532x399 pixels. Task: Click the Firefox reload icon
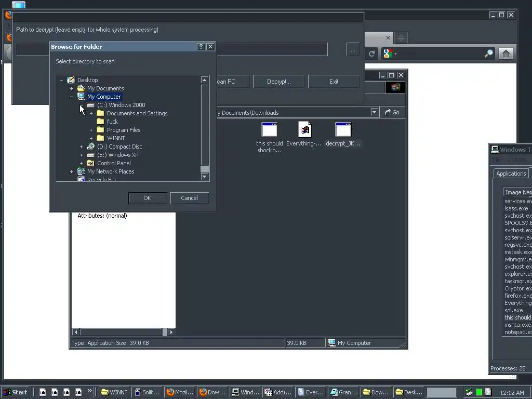pos(372,54)
